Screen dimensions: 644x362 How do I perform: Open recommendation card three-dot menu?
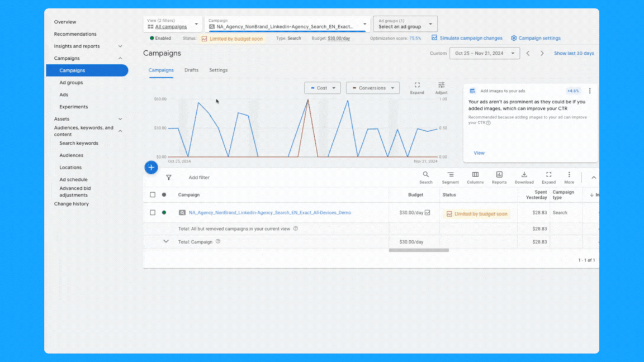(x=590, y=91)
